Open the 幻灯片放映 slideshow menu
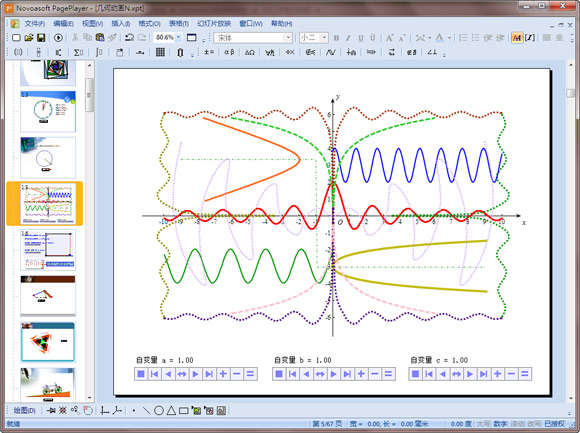580x433 pixels. [214, 24]
